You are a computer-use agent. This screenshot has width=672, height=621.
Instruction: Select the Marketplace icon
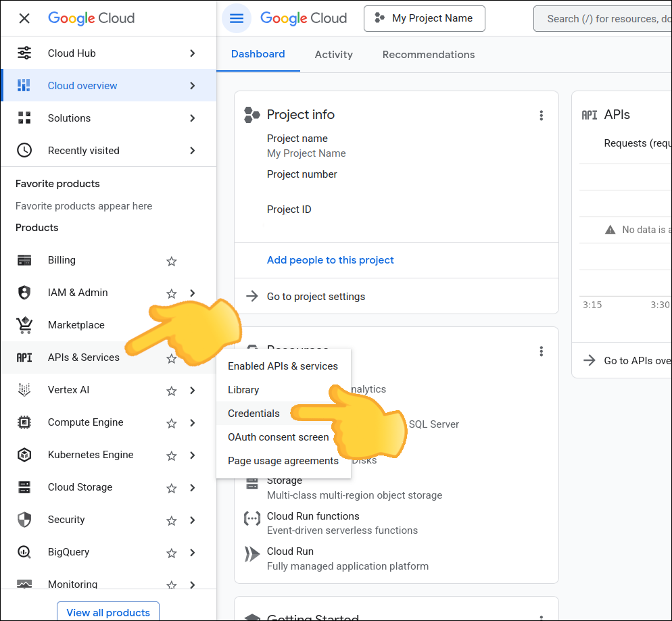[x=24, y=325]
